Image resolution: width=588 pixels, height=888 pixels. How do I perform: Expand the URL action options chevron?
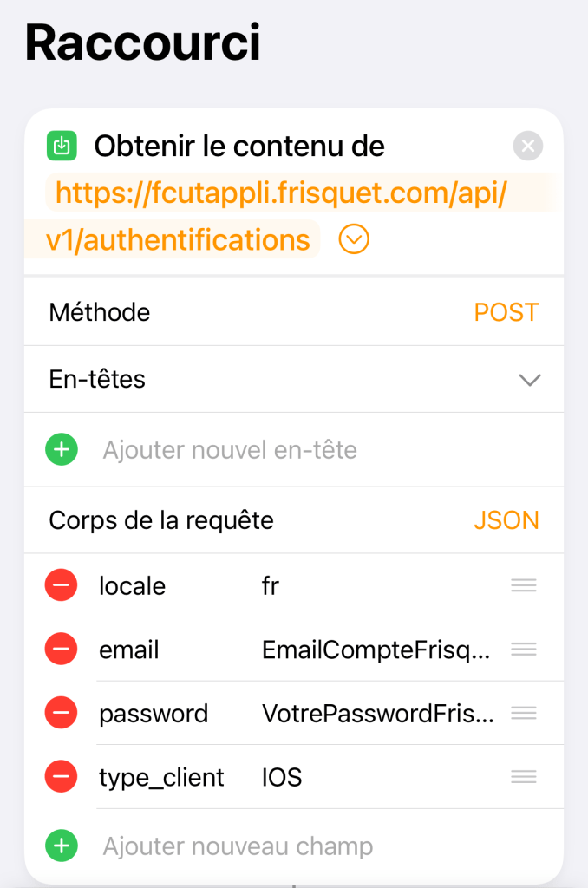tap(354, 239)
